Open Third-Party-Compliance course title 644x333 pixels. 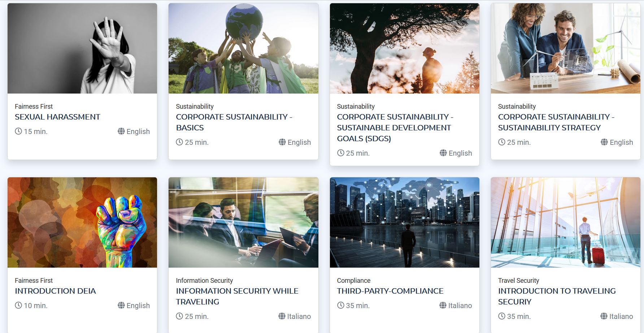point(390,291)
